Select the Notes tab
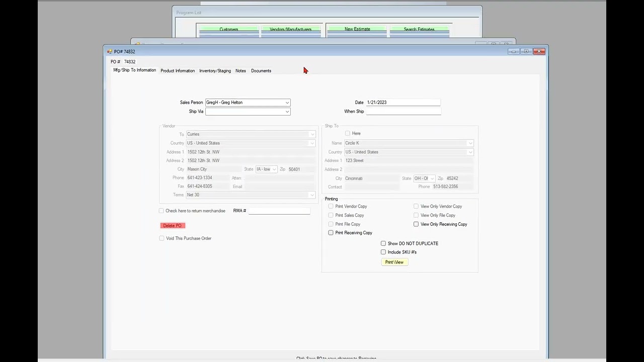The height and width of the screenshot is (362, 644). pyautogui.click(x=240, y=71)
